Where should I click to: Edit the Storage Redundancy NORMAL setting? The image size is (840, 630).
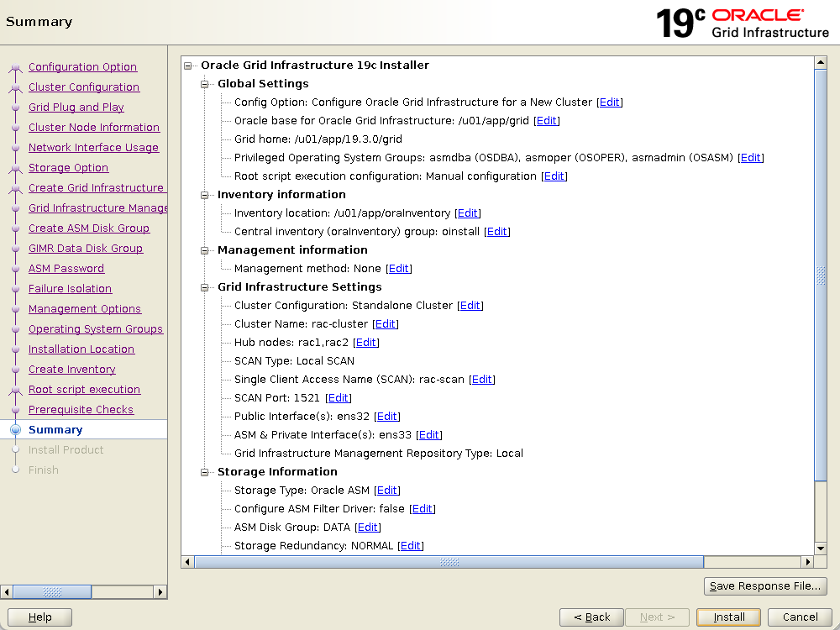(x=411, y=546)
